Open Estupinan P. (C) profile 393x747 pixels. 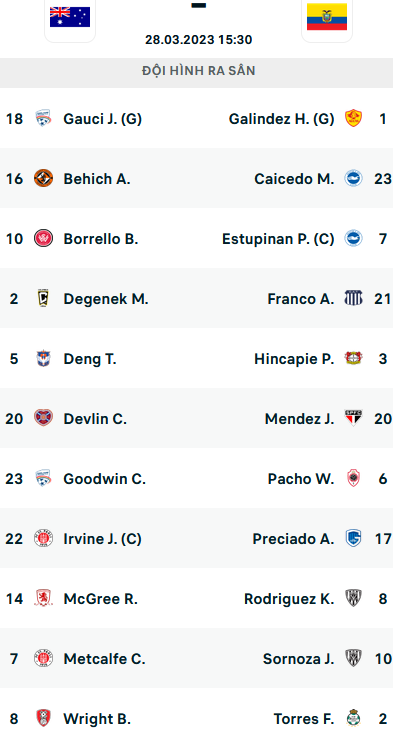click(278, 239)
